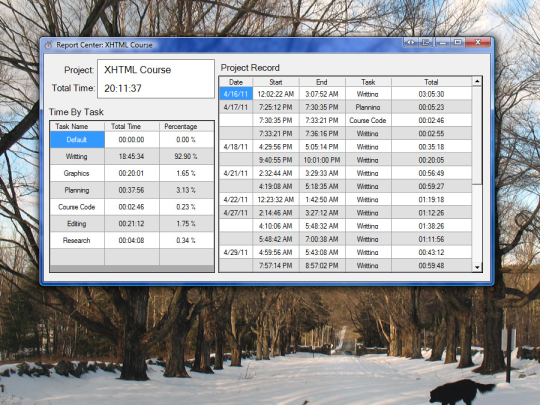Click the 1:42:50 AM end time
540x405 pixels.
322,199
